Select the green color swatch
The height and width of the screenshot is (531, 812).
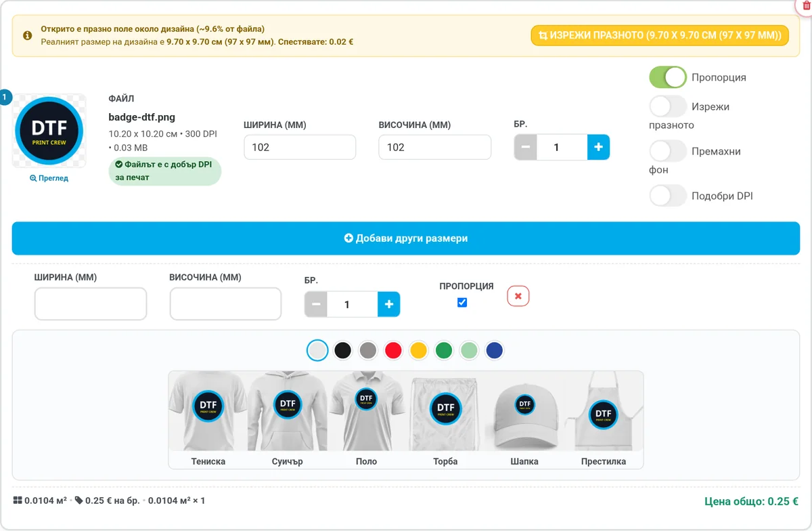point(443,350)
